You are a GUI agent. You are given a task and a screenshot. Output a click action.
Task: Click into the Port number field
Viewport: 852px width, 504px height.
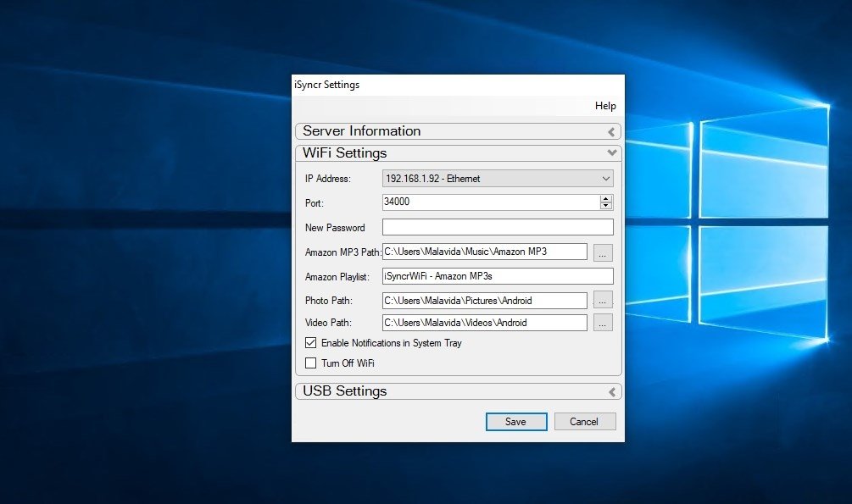491,202
